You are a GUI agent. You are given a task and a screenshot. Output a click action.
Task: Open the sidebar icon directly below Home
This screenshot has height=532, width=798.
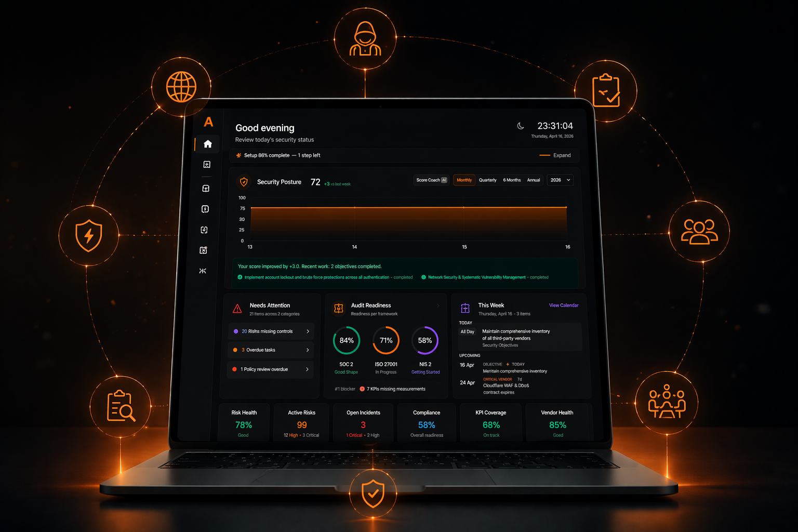tap(207, 165)
